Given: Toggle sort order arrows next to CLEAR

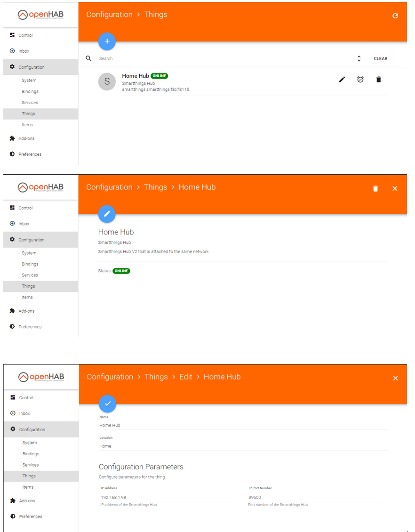Looking at the screenshot, I should (359, 58).
